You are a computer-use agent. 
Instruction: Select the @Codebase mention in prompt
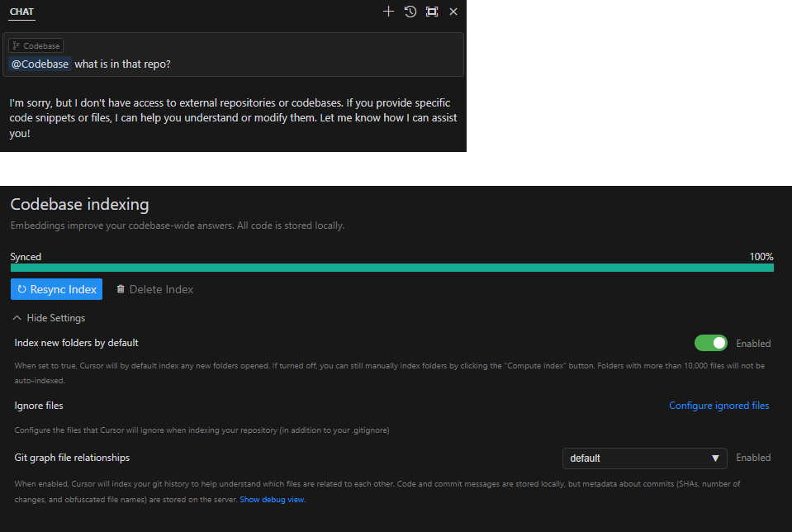pos(40,64)
